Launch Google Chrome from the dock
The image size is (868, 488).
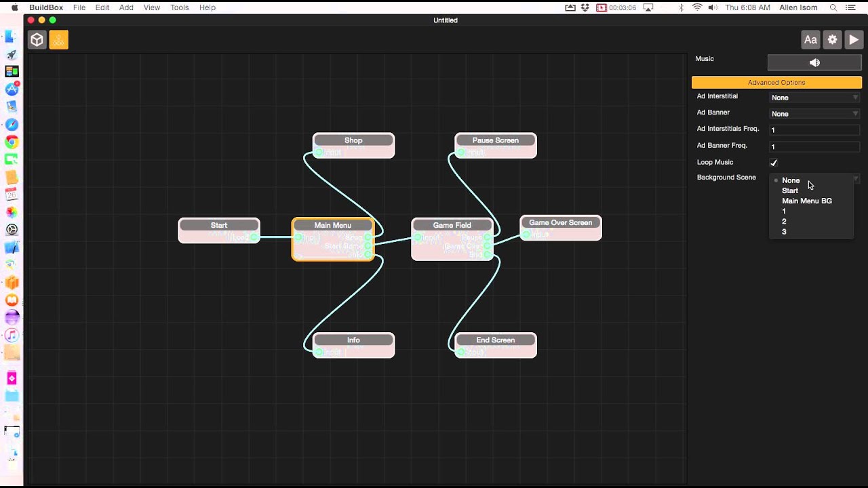(x=12, y=142)
